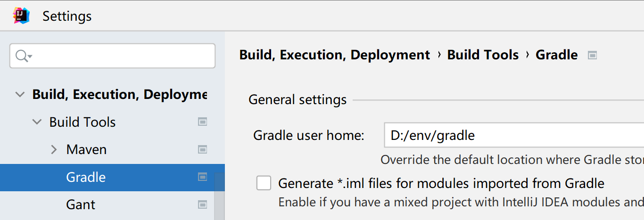
Task: Click the IntelliJ IDEA logo in title bar
Action: pos(21,16)
